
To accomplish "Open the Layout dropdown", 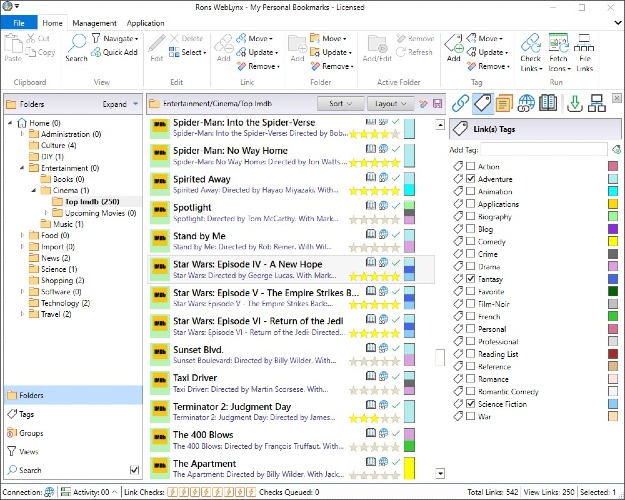I will click(x=390, y=104).
